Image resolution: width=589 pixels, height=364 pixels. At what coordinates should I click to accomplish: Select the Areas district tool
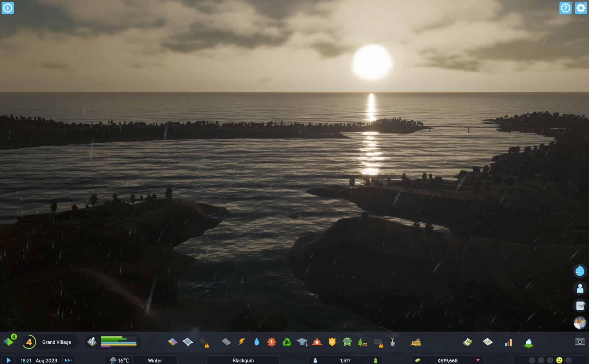tap(188, 342)
